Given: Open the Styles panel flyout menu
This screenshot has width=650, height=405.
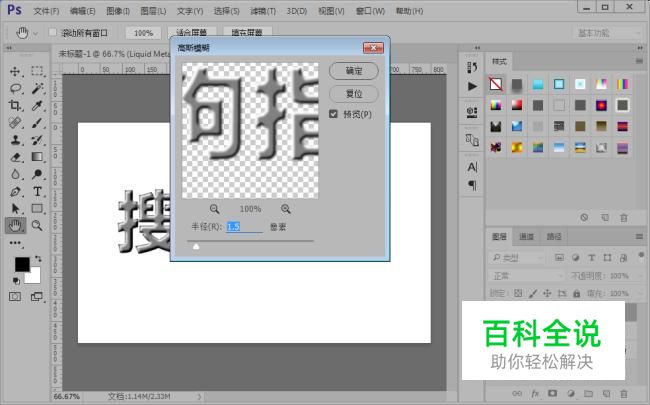Looking at the screenshot, I should tap(639, 61).
